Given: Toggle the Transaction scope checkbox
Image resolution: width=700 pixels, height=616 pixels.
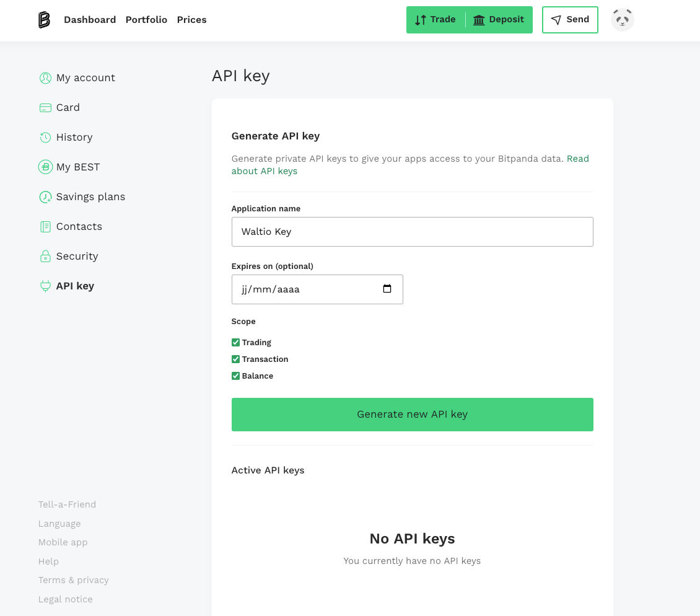Looking at the screenshot, I should (x=235, y=359).
